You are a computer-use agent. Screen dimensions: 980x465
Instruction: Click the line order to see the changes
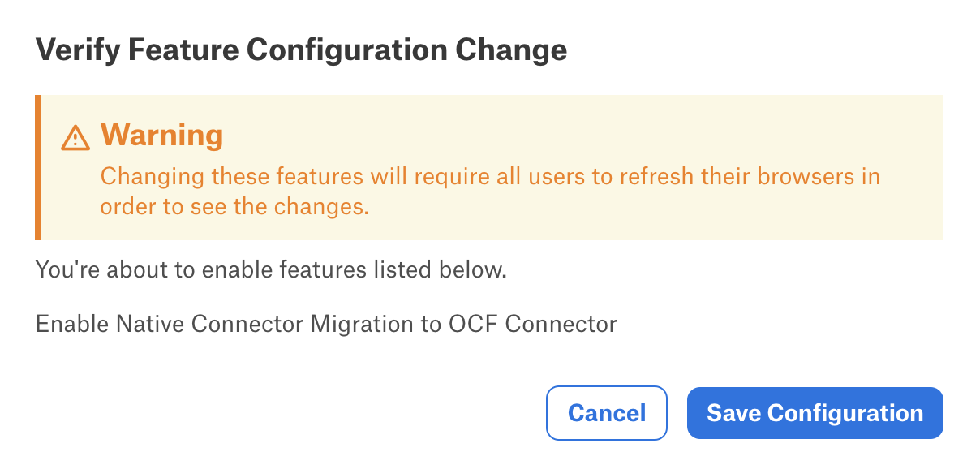[234, 207]
